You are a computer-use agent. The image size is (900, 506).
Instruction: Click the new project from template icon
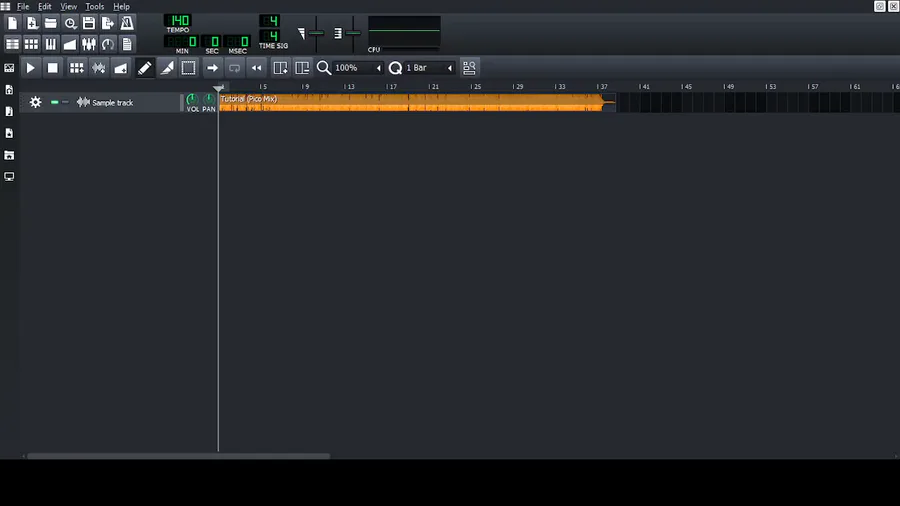[32, 23]
